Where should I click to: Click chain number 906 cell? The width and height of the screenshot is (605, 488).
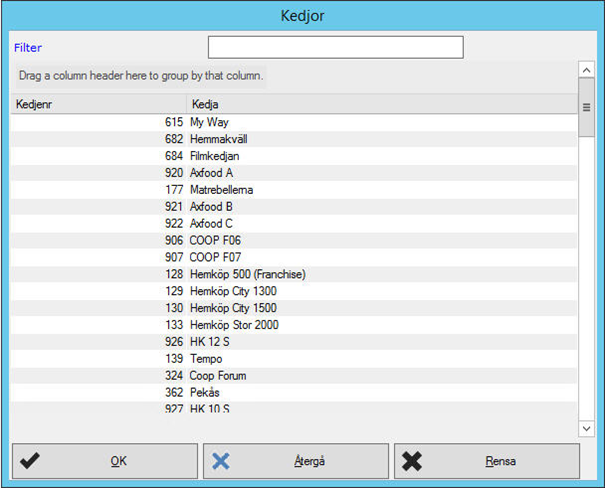98,240
